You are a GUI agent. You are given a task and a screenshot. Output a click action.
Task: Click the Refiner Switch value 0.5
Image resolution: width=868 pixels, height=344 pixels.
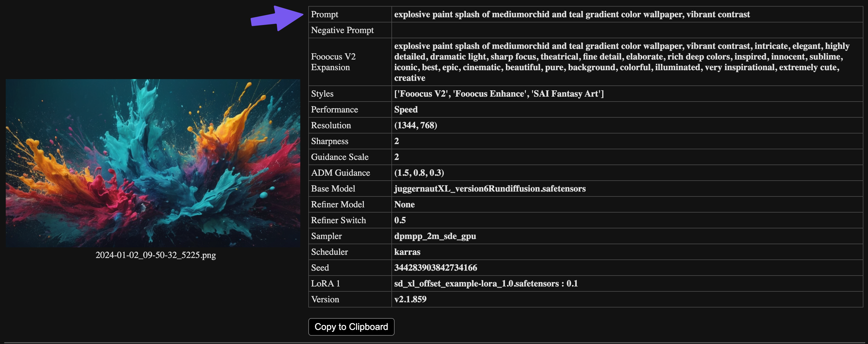(x=400, y=220)
